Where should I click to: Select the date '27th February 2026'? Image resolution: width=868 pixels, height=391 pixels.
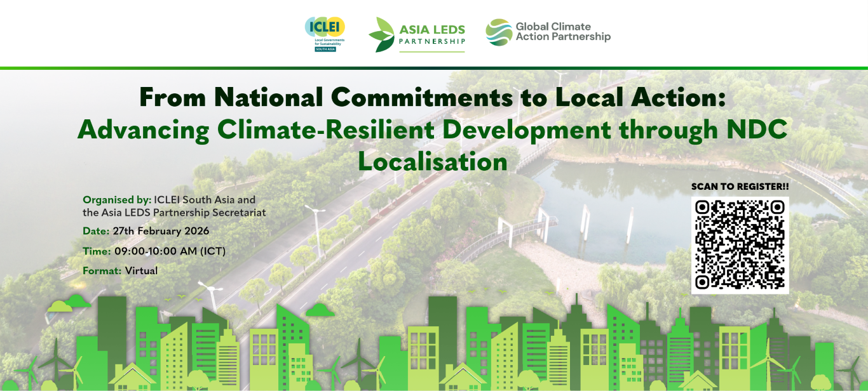click(x=161, y=231)
